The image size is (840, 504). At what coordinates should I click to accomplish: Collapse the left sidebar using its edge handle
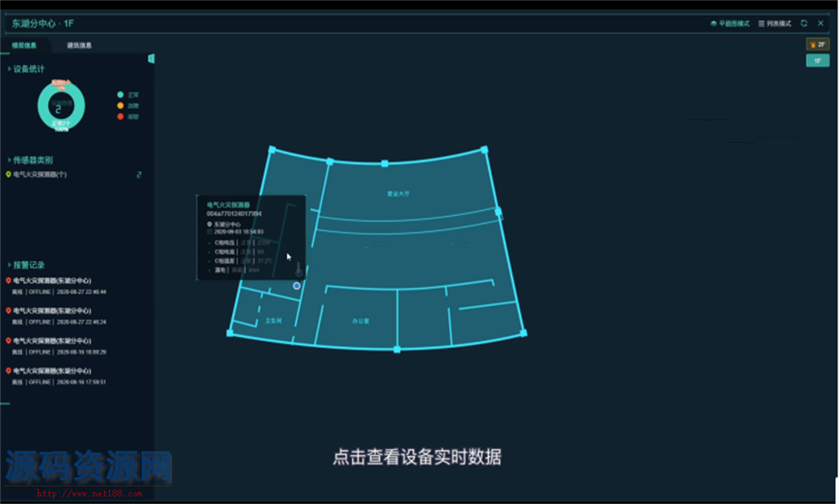[151, 59]
